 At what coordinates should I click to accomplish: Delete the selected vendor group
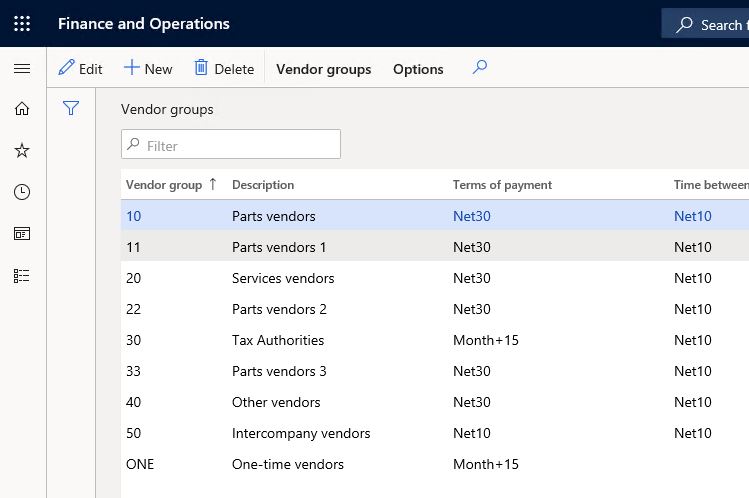(x=224, y=68)
